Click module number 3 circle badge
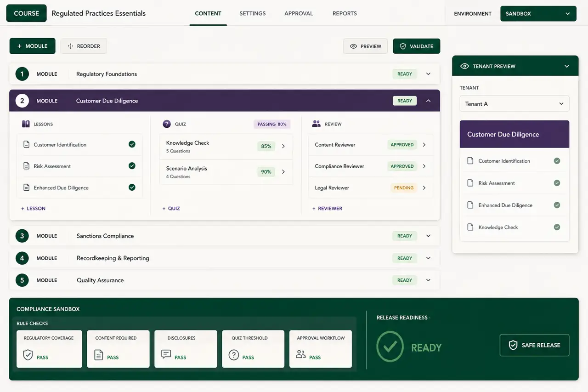This screenshot has height=392, width=588. 22,236
